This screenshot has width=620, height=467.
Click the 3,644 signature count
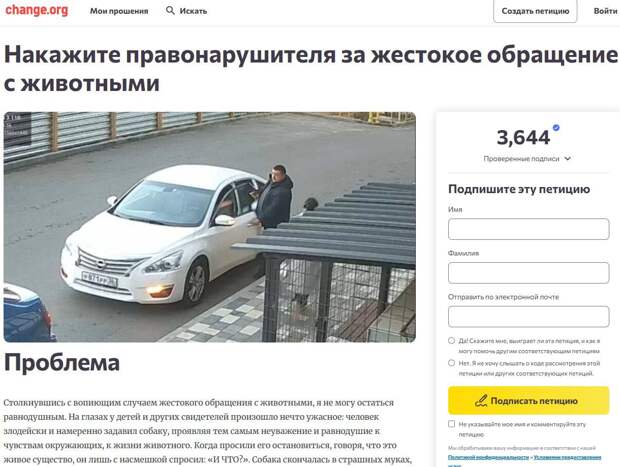(x=523, y=138)
